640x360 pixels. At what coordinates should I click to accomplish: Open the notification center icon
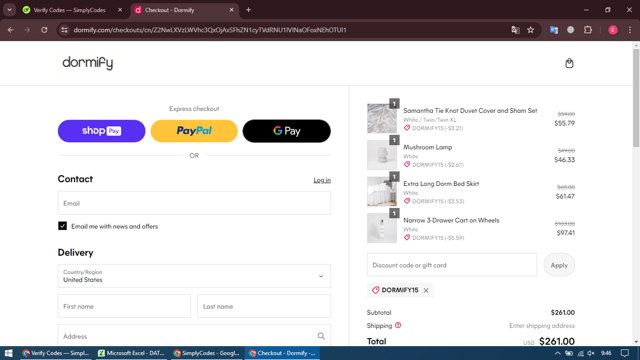(x=624, y=353)
